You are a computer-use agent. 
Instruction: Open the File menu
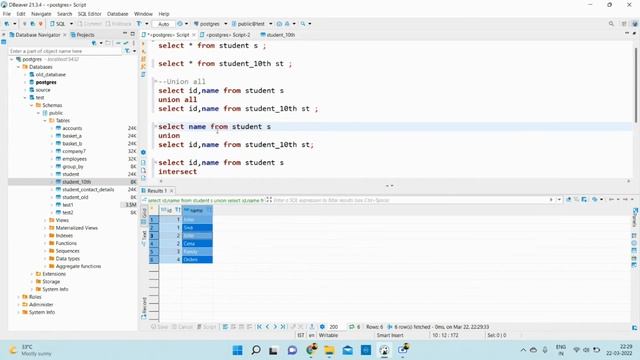click(x=7, y=14)
